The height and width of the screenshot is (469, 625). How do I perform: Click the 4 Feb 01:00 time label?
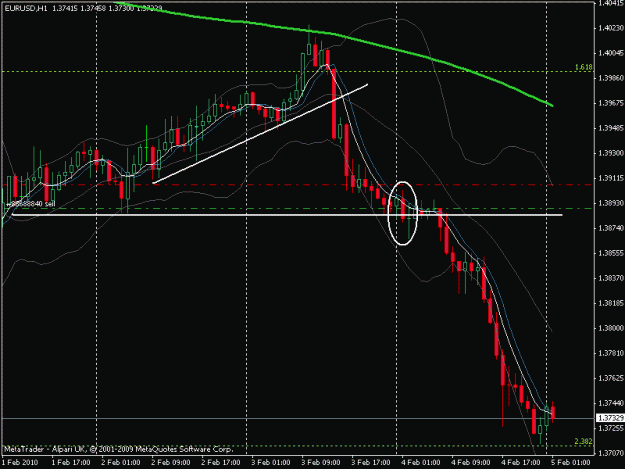421,462
